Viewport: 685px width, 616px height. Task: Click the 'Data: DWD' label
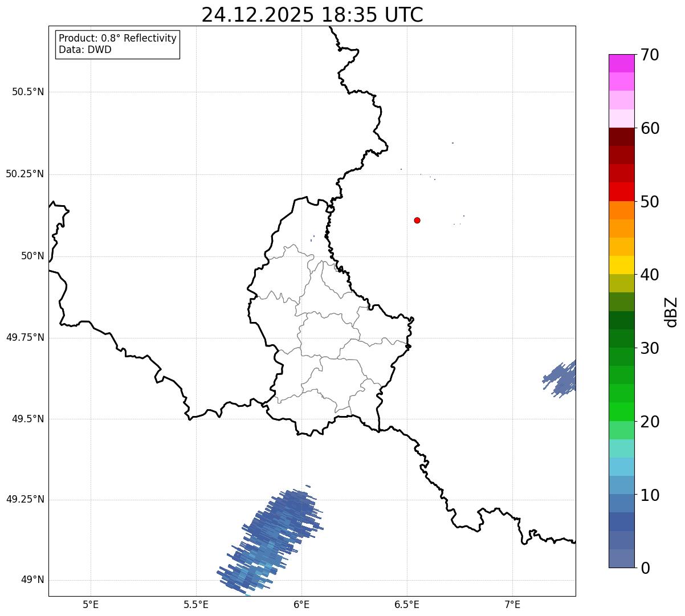85,50
